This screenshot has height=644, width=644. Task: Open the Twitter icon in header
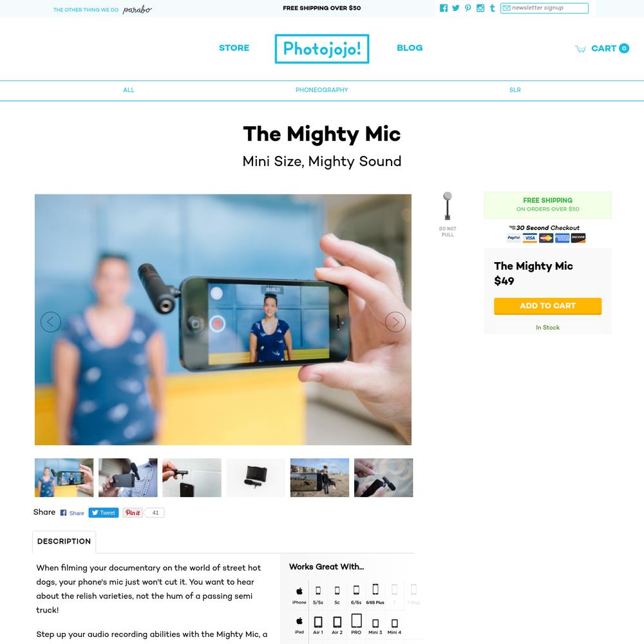[x=455, y=8]
